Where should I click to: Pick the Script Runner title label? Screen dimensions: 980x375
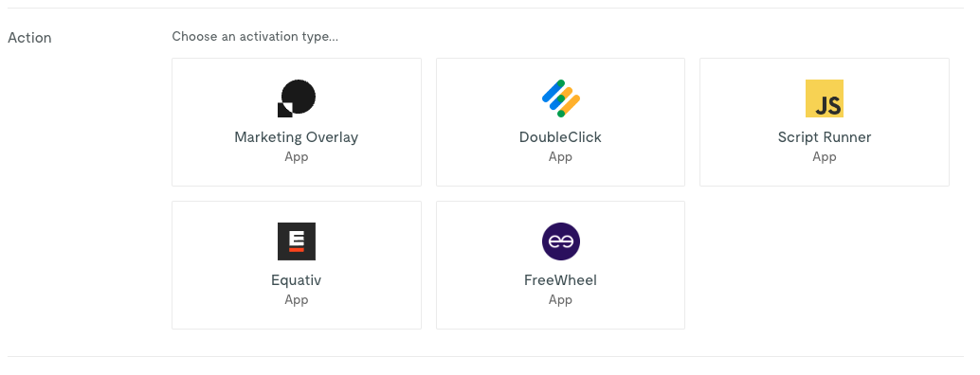pyautogui.click(x=825, y=137)
